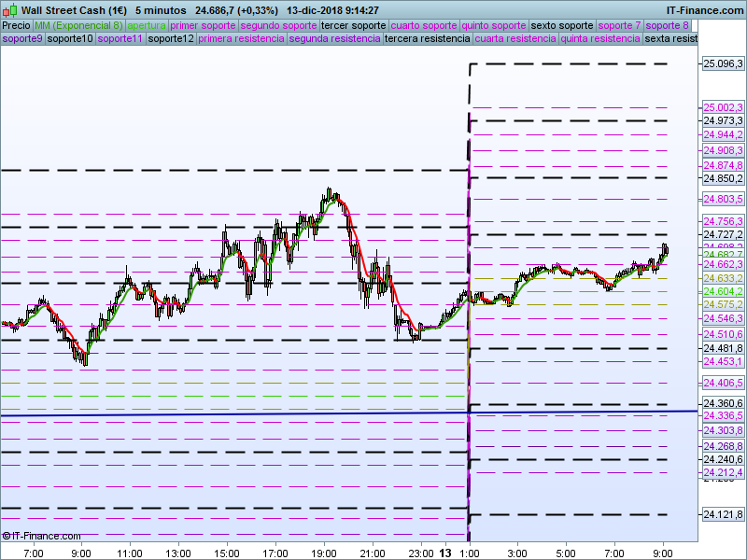Click the 24.453,1 price level label
This screenshot has height=560, width=747.
tap(723, 361)
